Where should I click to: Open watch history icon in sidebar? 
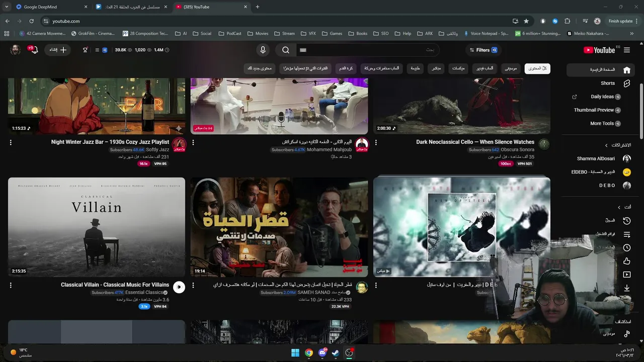pyautogui.click(x=627, y=221)
